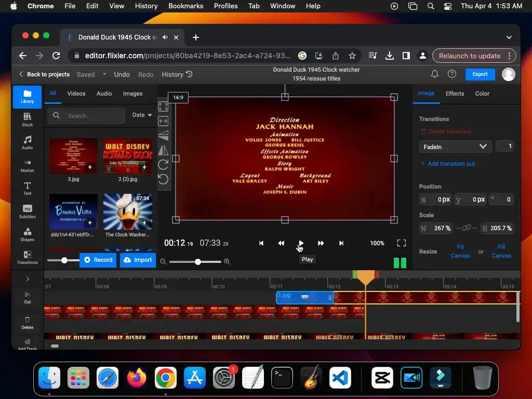This screenshot has height=399, width=532.
Task: Click the Undo button
Action: coord(122,74)
